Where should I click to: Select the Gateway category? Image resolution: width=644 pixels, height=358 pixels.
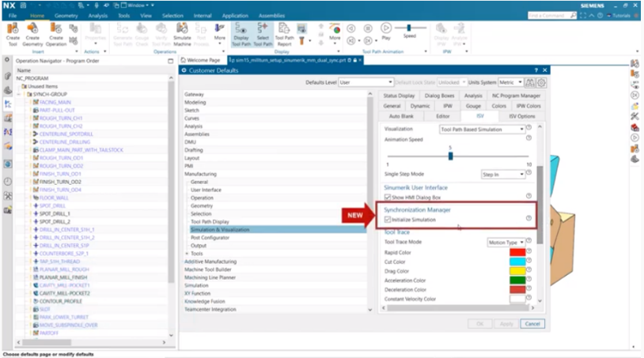point(194,94)
